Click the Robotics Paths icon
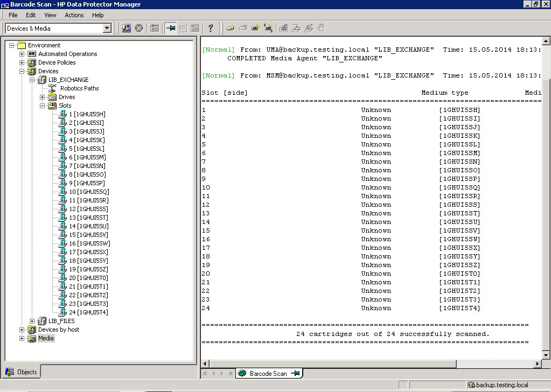The height and width of the screenshot is (392, 551). pos(53,88)
